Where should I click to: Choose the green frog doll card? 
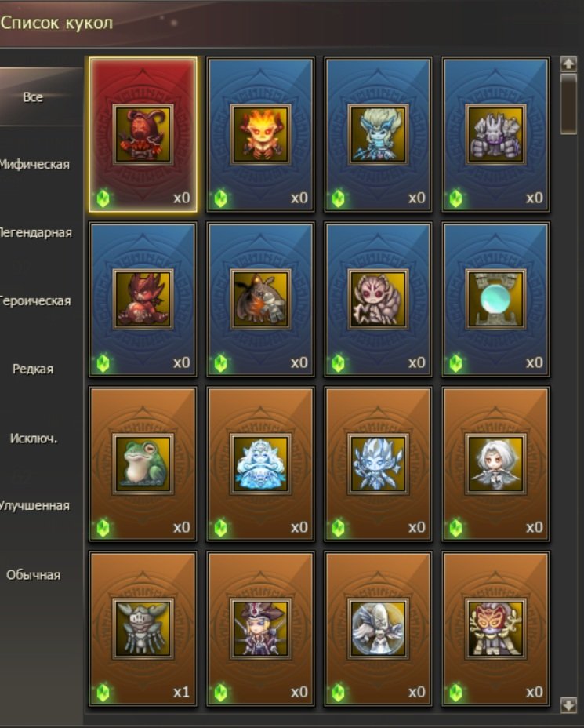143,464
